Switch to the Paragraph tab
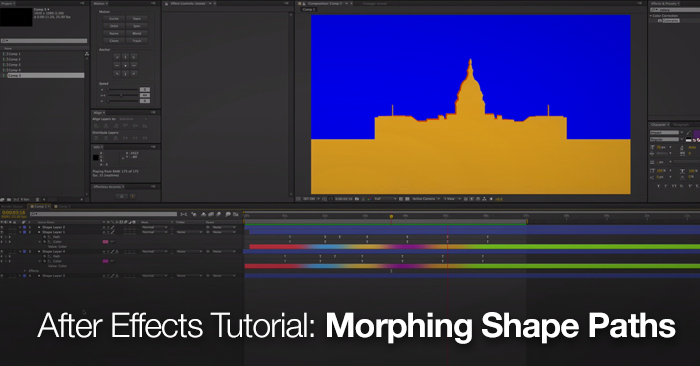Viewport: 700px width, 366px height. click(681, 125)
